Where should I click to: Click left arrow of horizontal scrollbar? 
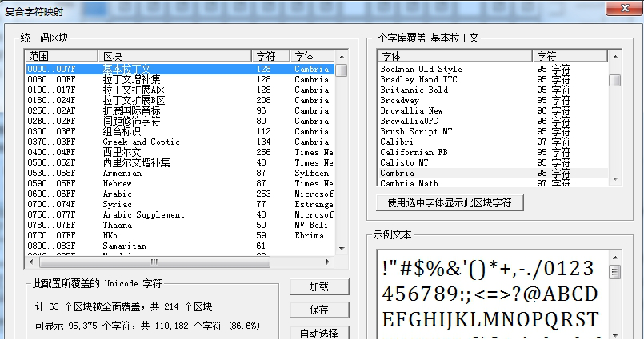[31, 262]
